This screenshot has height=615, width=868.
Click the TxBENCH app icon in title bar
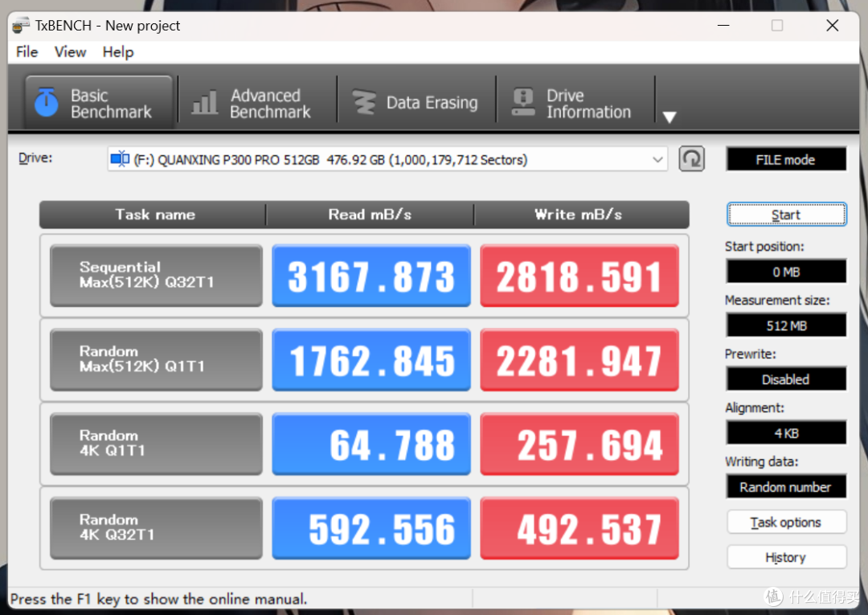20,26
